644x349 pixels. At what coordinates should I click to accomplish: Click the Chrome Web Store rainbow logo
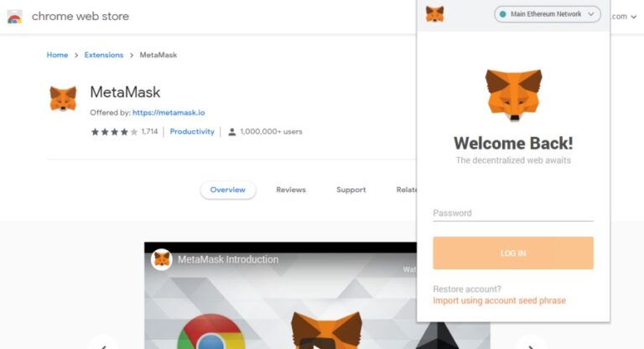tap(14, 17)
